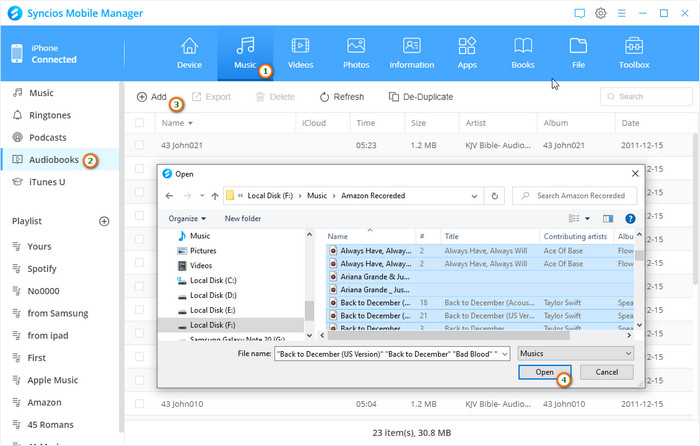700x446 pixels.
Task: Refresh the folder in the Open dialog
Action: [x=494, y=196]
